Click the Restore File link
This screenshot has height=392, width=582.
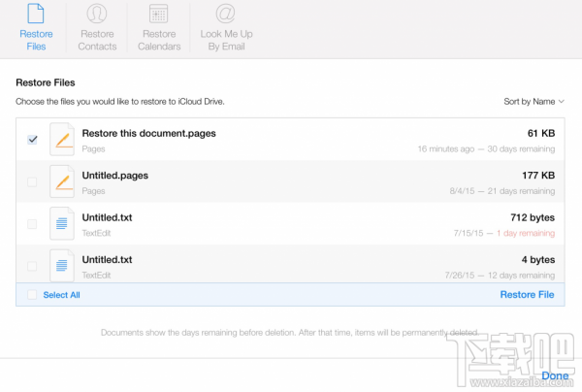tap(527, 294)
